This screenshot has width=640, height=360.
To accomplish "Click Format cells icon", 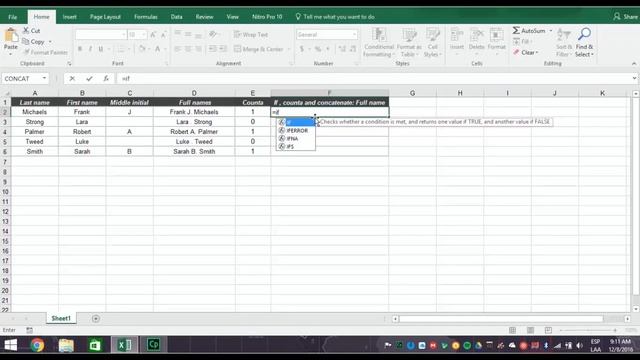I will coord(496,35).
